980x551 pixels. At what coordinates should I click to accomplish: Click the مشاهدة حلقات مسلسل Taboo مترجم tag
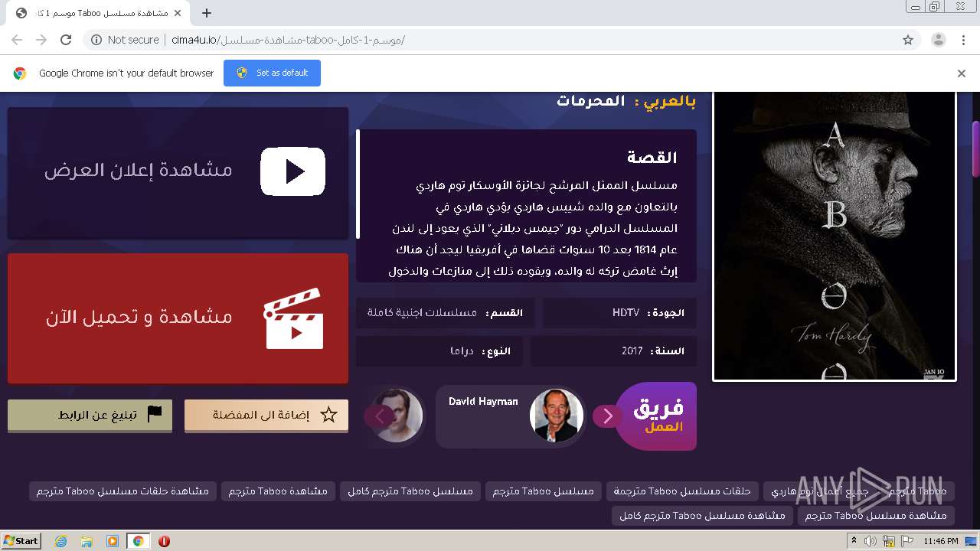coord(122,491)
